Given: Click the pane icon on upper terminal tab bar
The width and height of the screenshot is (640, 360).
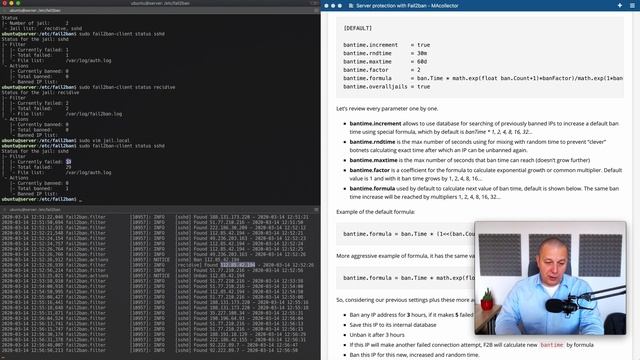Looking at the screenshot, I should tap(316, 10).
